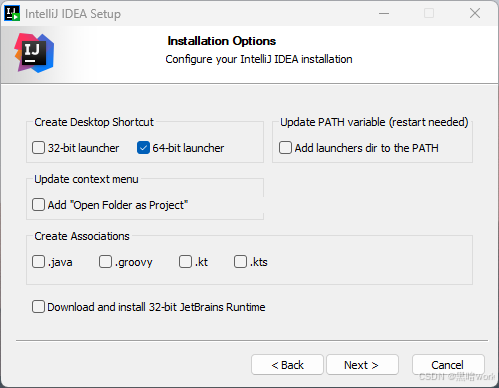
Task: Cancel the IntelliJ IDEA setup
Action: coord(448,365)
